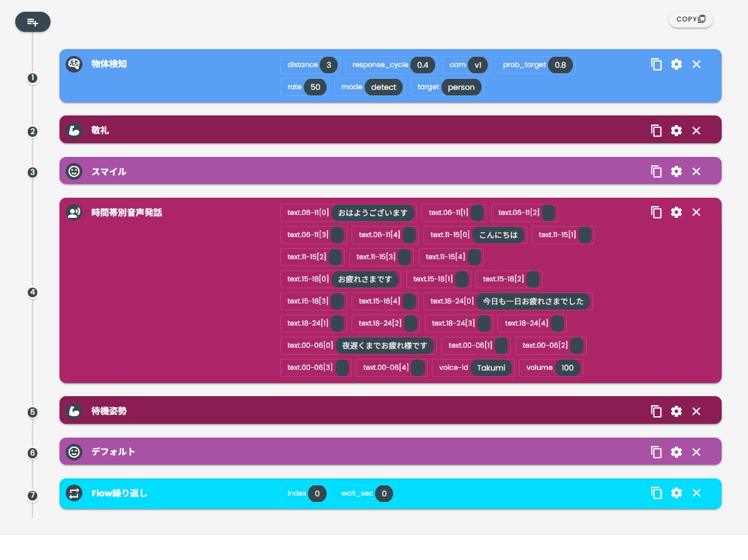Image resolution: width=748 pixels, height=560 pixels.
Task: Duplicate the Flow繰り返し block with its copy icon
Action: point(656,493)
